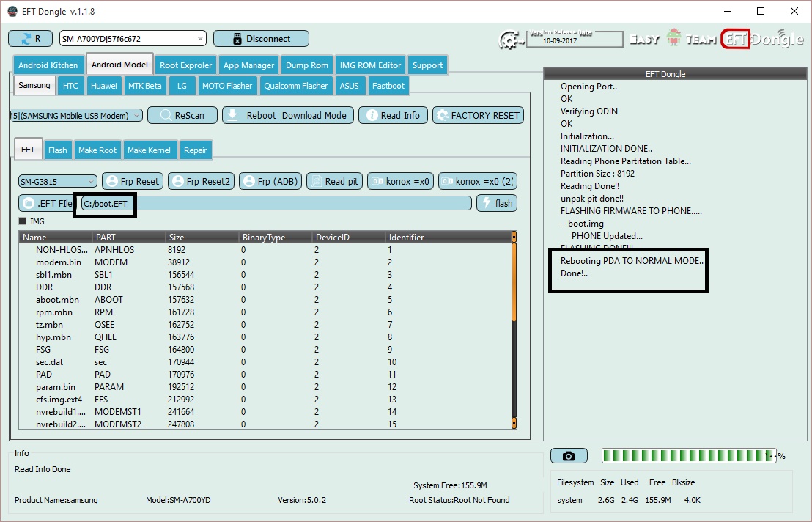
Task: Click the DeviceID column header
Action: coord(349,238)
